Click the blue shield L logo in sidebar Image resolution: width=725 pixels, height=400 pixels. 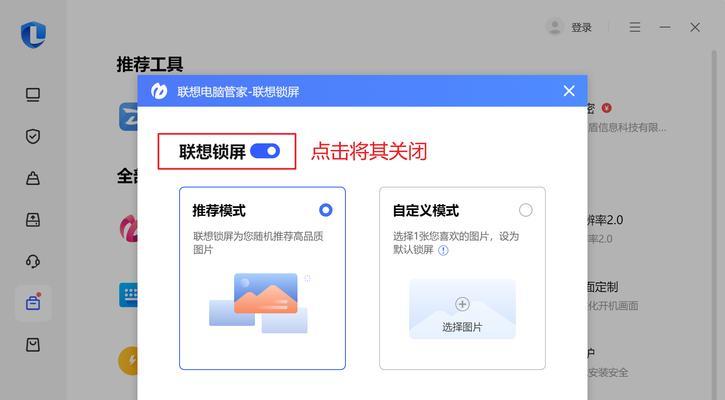pos(33,34)
